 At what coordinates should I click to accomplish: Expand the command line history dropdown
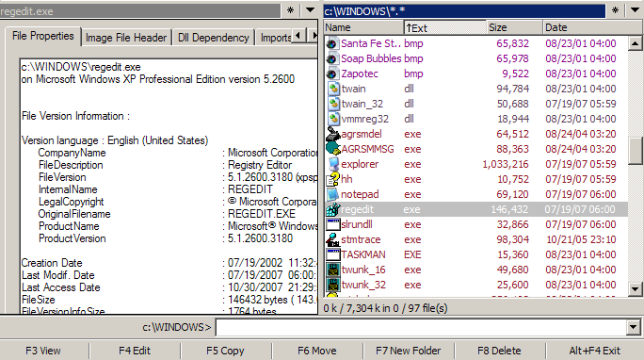[x=634, y=328]
